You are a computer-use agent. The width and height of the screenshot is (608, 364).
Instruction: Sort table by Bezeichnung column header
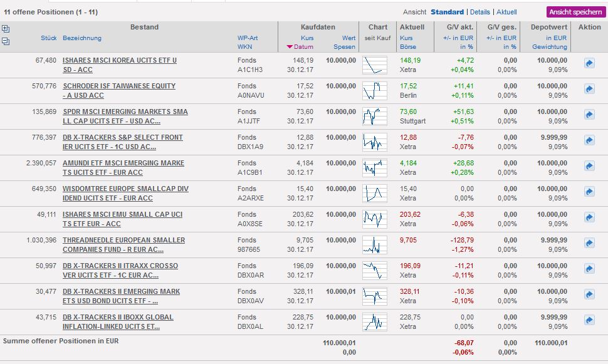[81, 38]
